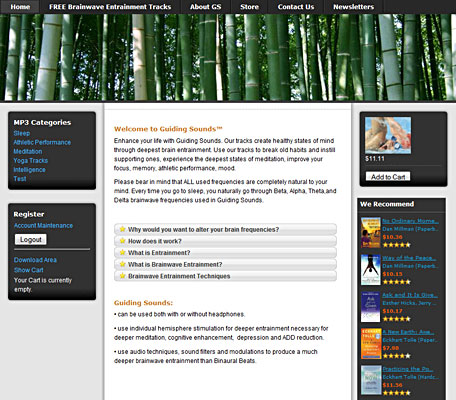Open the Show Cart link

[x=29, y=270]
